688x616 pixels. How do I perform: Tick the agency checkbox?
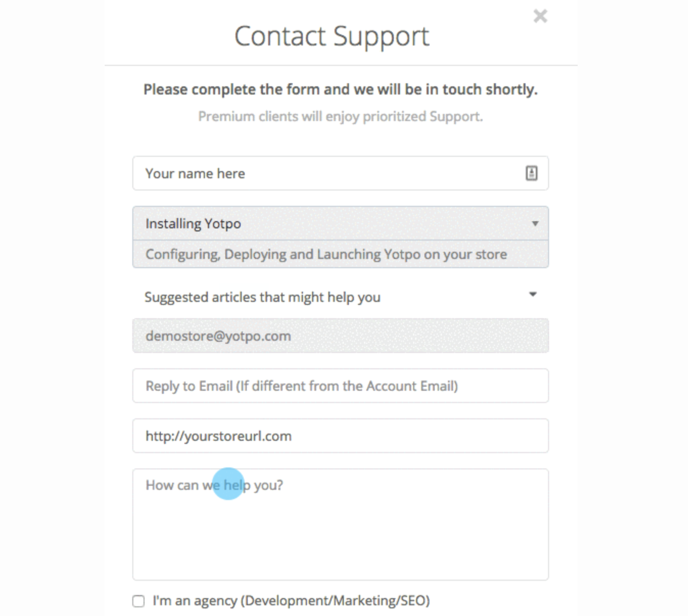pyautogui.click(x=138, y=601)
